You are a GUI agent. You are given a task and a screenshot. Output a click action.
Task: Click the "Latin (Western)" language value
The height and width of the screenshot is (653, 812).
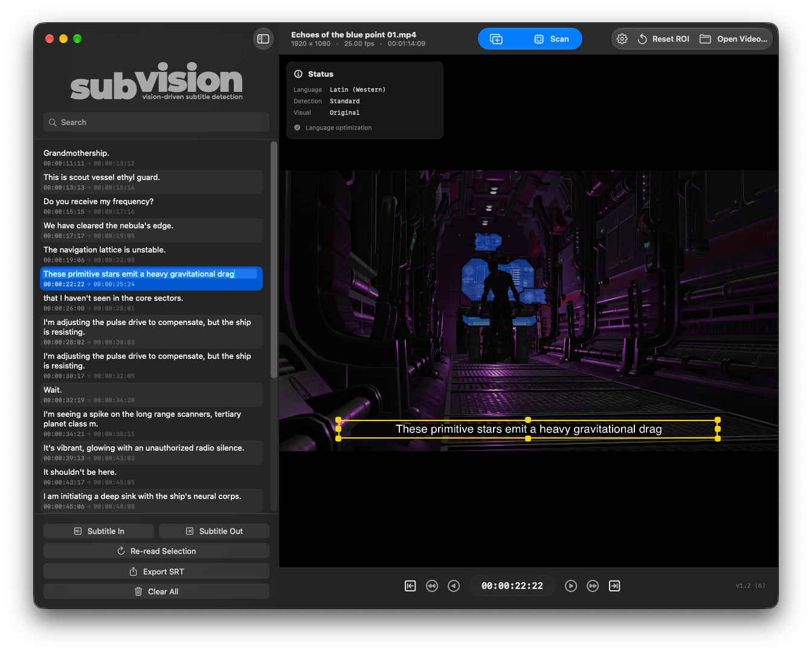pyautogui.click(x=358, y=90)
